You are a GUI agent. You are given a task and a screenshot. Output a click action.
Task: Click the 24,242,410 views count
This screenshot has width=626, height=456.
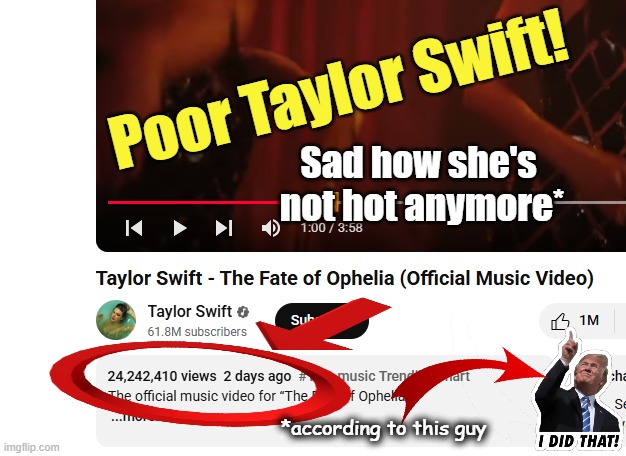162,376
